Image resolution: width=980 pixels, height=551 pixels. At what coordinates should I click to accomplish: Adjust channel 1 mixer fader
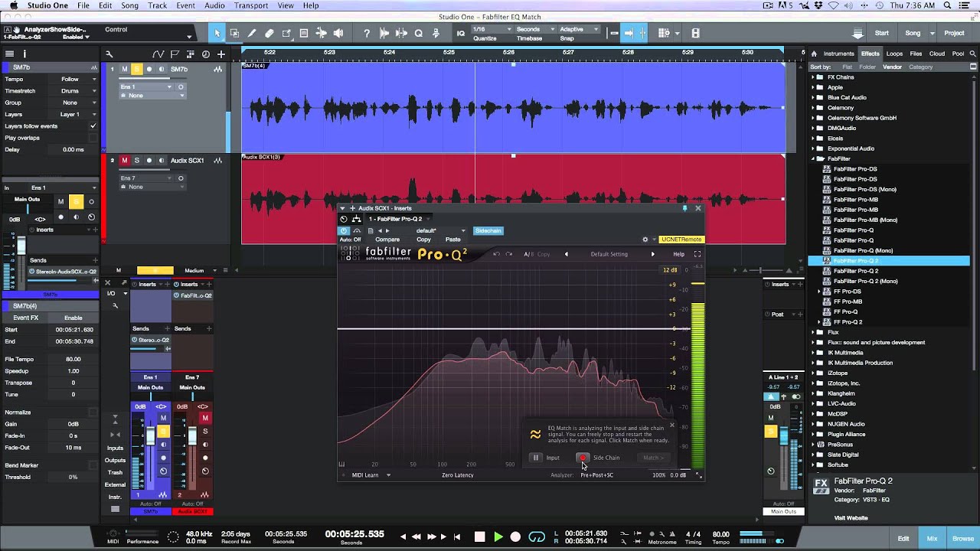tap(151, 435)
